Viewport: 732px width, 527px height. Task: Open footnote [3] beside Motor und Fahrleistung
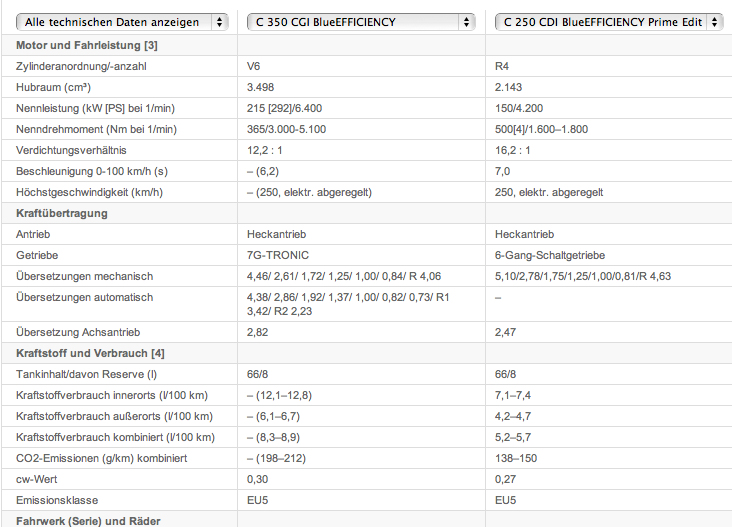pos(149,46)
